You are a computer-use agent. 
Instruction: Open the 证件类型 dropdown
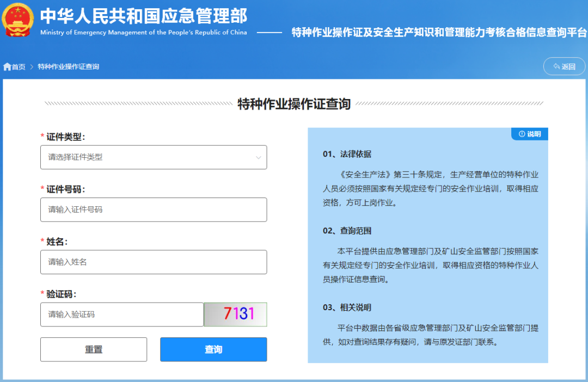coord(154,157)
